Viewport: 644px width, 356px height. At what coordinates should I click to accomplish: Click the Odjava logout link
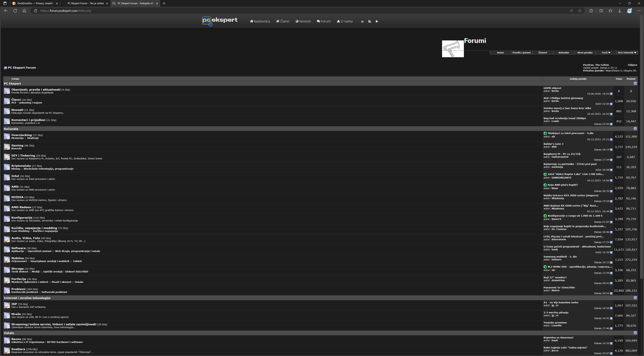coord(632,65)
